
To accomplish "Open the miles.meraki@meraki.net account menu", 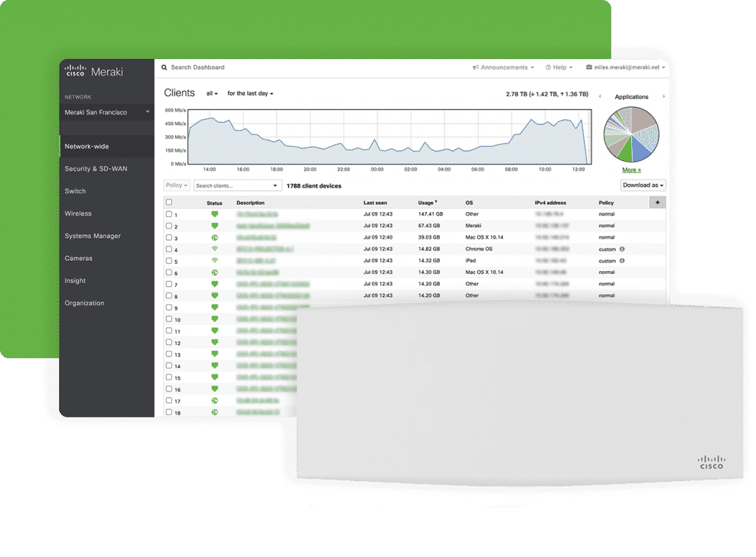I will (x=625, y=67).
